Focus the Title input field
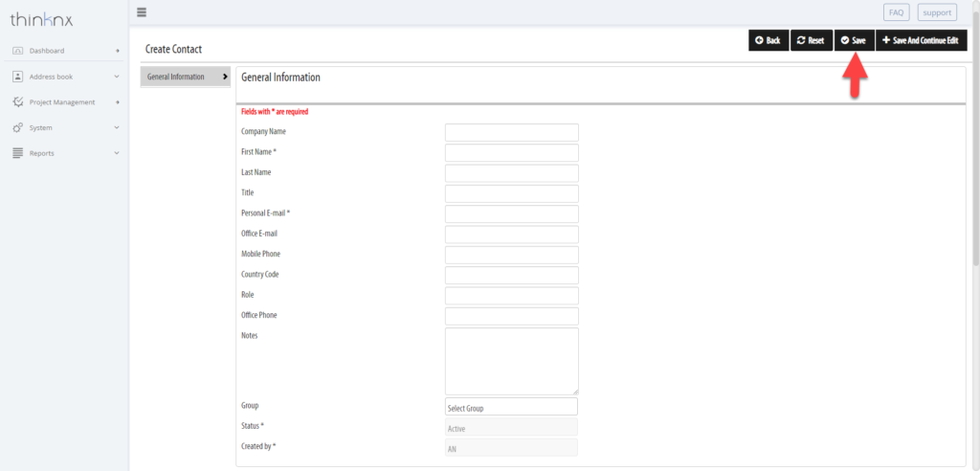The image size is (980, 471). click(511, 193)
